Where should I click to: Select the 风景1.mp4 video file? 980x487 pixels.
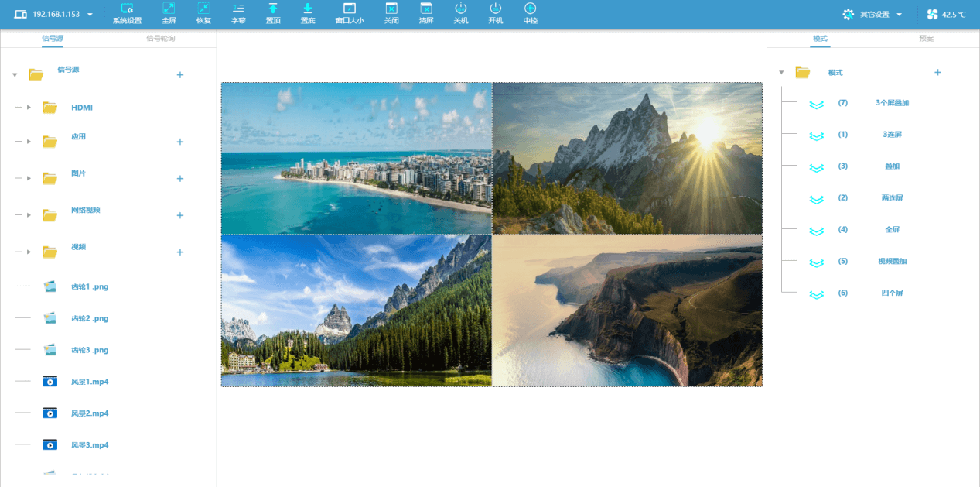click(x=89, y=382)
